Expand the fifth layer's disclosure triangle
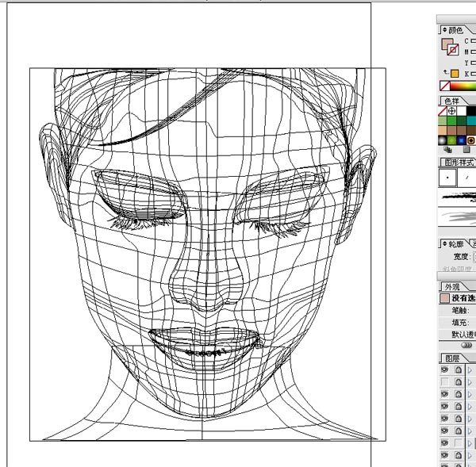The height and width of the screenshot is (467, 476). (470, 419)
